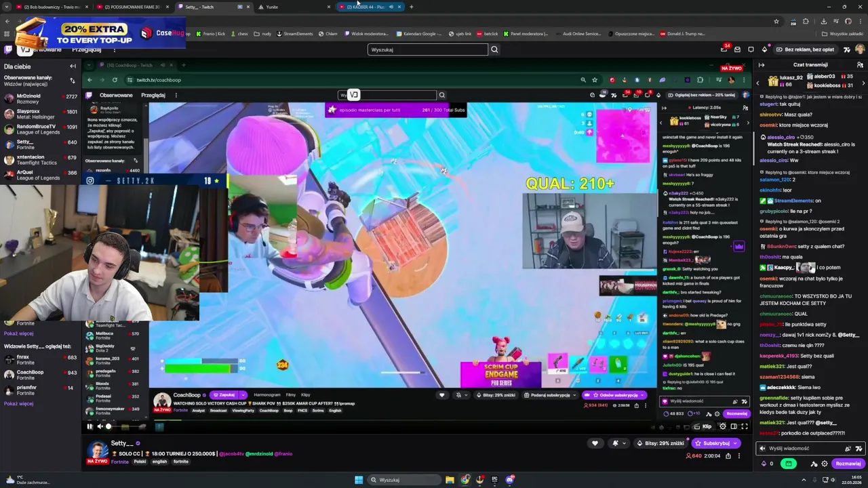The height and width of the screenshot is (488, 868).
Task: Click the Polski stream tag
Action: point(140,462)
